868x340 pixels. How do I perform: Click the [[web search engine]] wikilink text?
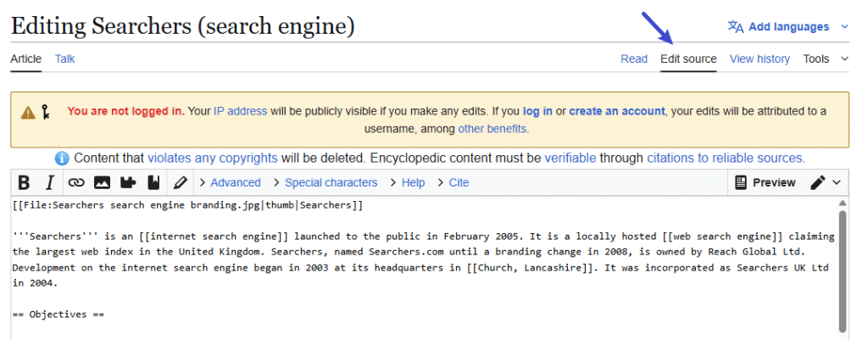[x=722, y=237]
